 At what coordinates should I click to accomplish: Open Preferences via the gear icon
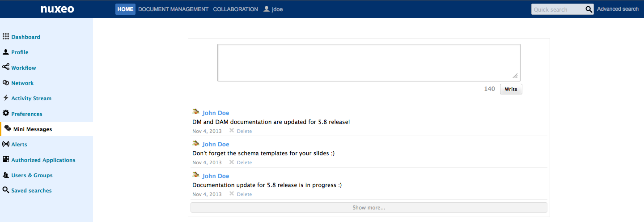click(x=6, y=113)
